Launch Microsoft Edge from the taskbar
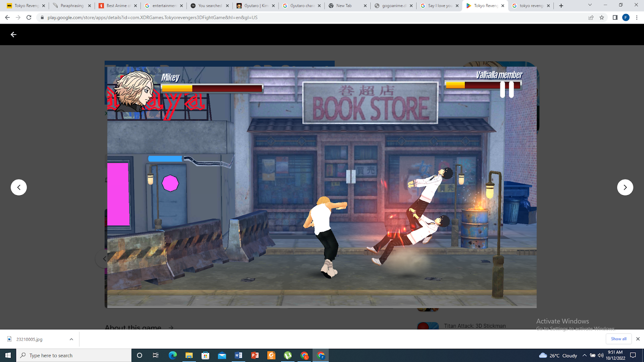The height and width of the screenshot is (362, 644). pos(173,355)
